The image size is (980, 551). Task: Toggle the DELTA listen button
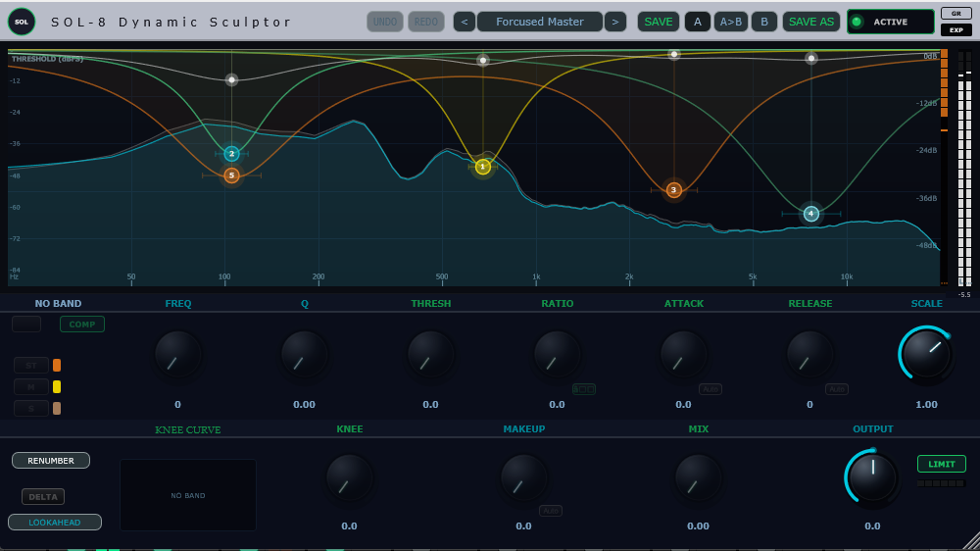point(43,497)
